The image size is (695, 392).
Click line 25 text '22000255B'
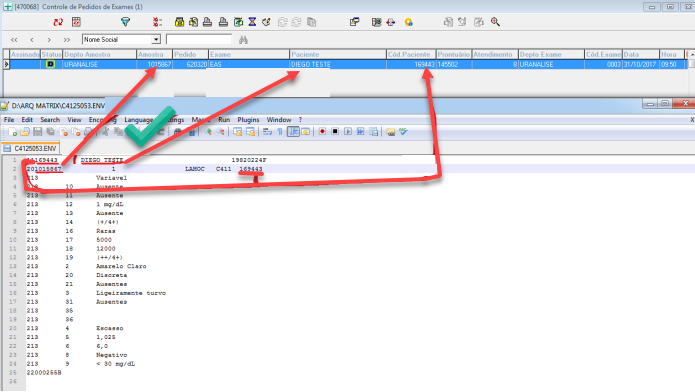(44, 373)
